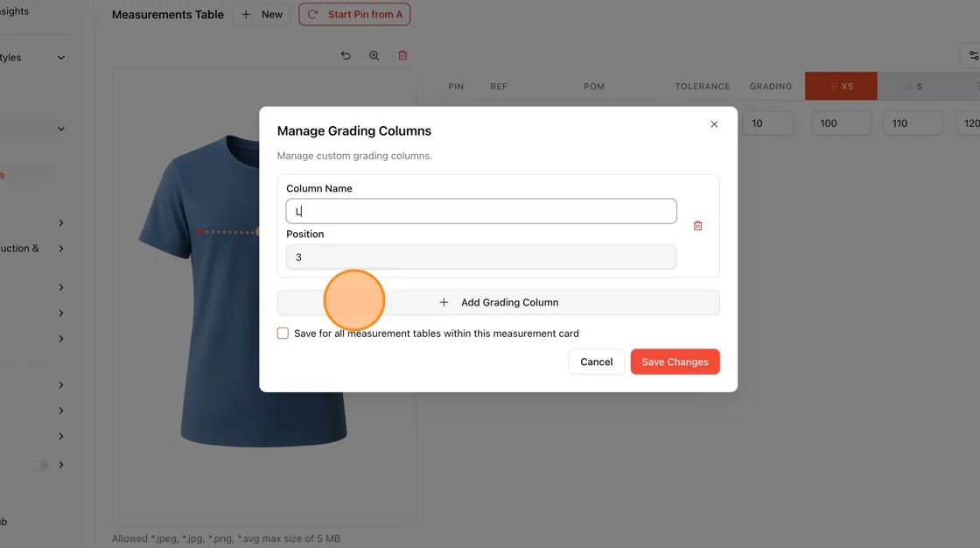Screen dimensions: 980x548
Task: Click the undo arrow icon above image
Action: pos(346,56)
